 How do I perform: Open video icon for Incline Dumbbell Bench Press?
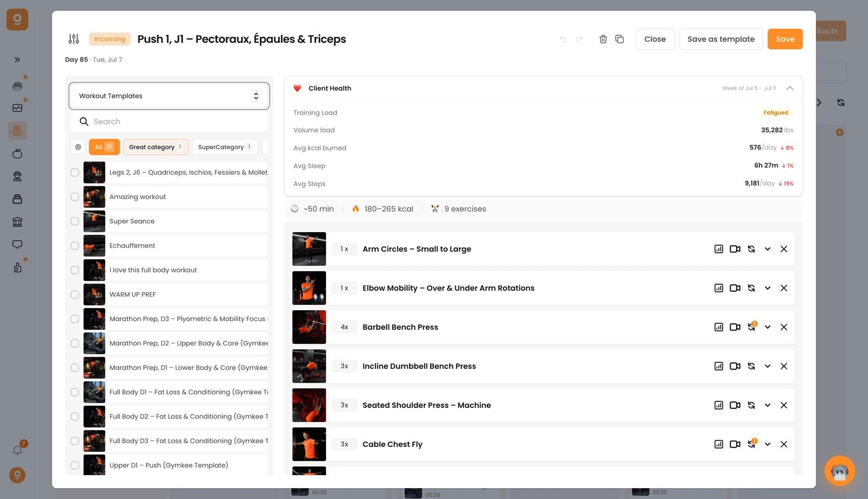tap(735, 366)
